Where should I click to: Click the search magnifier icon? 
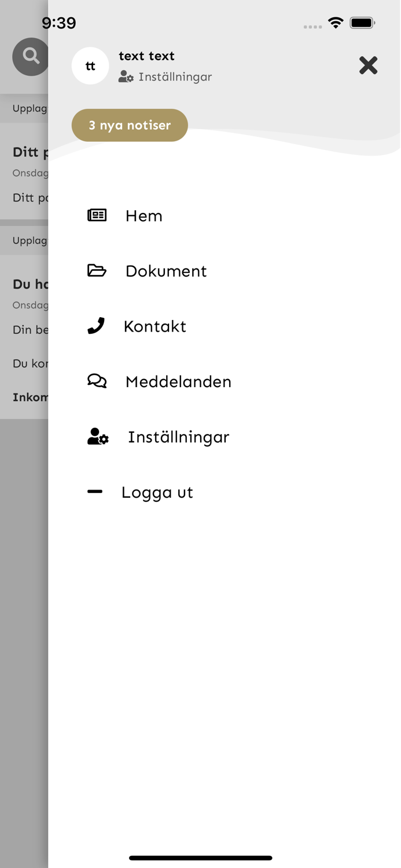pyautogui.click(x=31, y=56)
